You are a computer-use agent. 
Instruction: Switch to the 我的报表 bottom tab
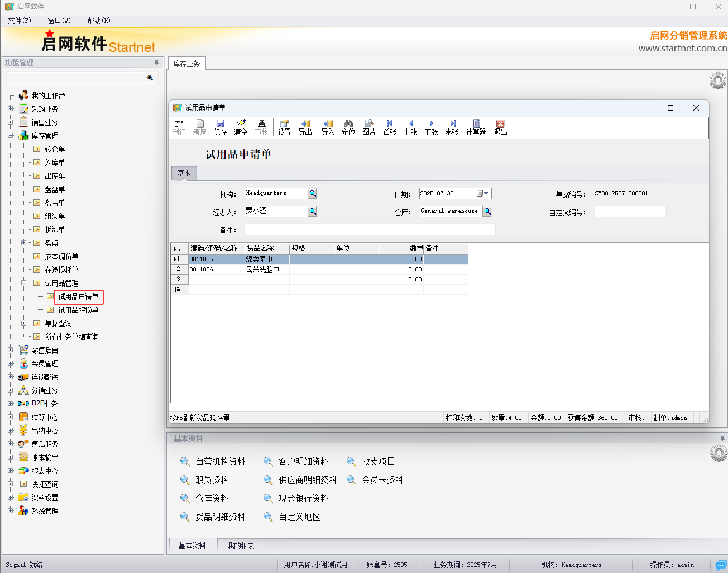point(241,546)
